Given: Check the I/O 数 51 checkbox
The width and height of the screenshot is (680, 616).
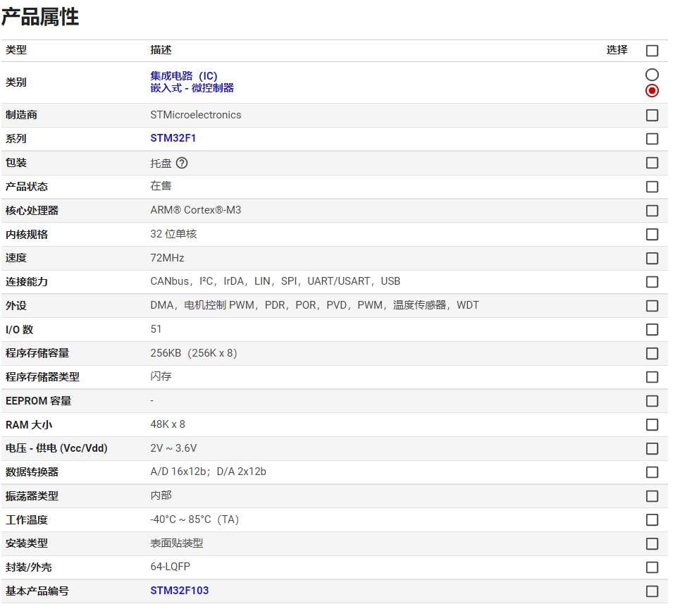Looking at the screenshot, I should tap(652, 330).
